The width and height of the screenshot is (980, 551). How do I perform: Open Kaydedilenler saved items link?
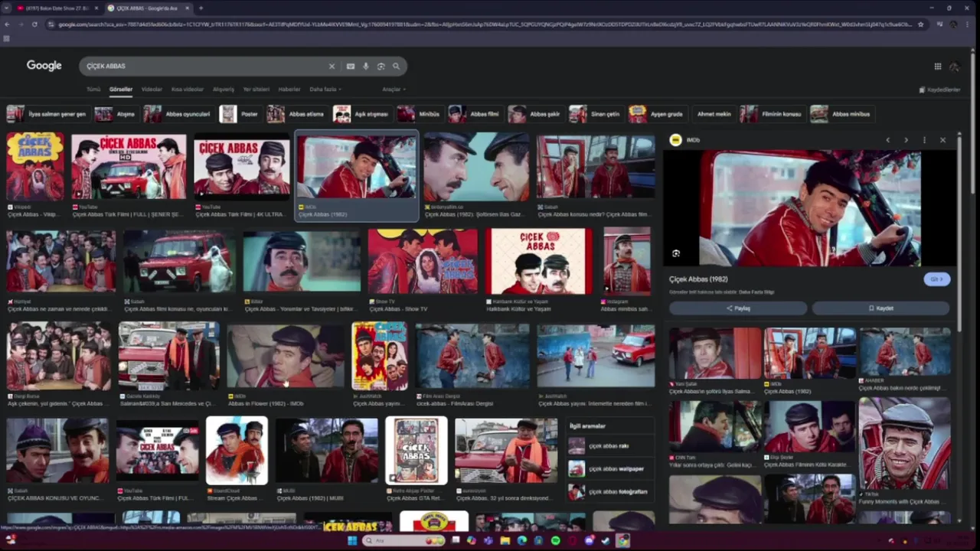click(x=939, y=90)
